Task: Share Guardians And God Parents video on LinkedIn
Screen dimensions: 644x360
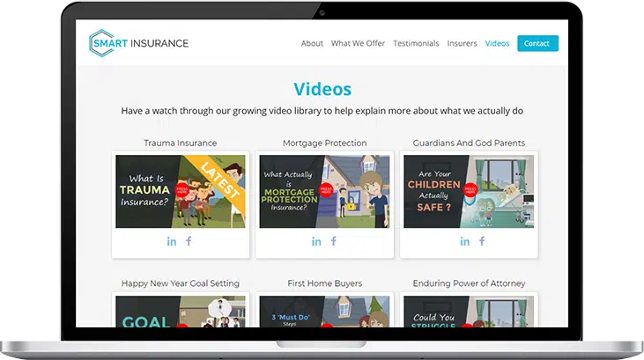Action: point(464,241)
